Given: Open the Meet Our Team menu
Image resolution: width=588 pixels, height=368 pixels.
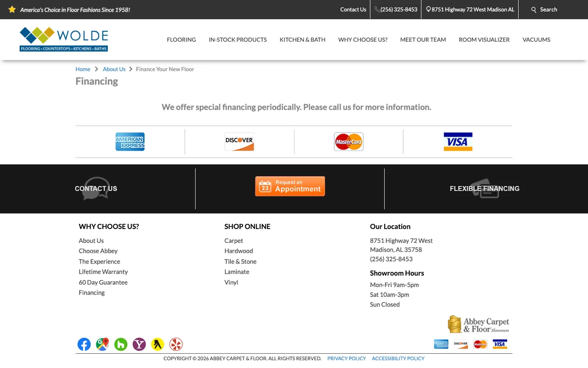Looking at the screenshot, I should [x=423, y=40].
